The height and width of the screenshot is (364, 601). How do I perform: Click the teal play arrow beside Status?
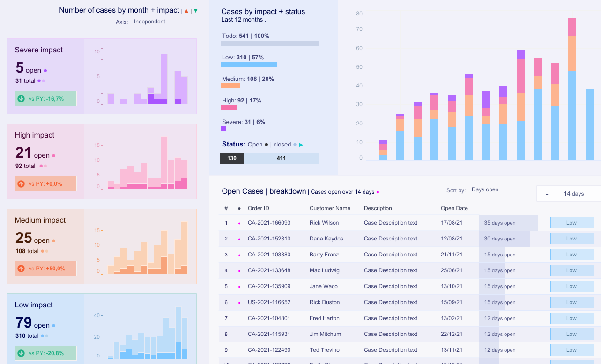(301, 145)
